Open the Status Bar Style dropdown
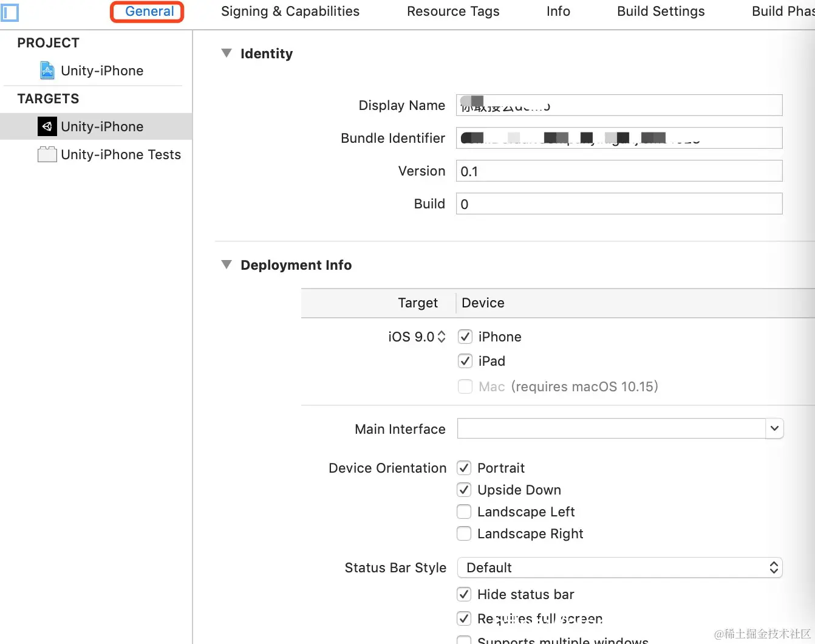815x644 pixels. coord(620,567)
